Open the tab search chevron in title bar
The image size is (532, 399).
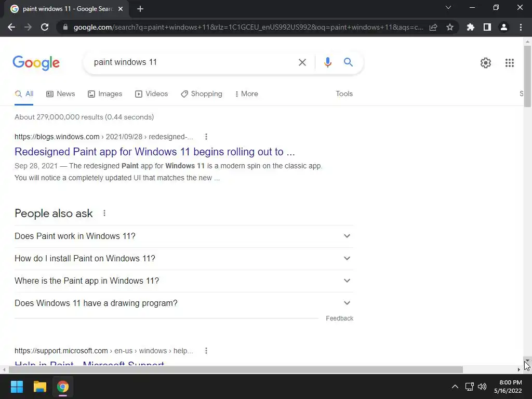(x=448, y=7)
